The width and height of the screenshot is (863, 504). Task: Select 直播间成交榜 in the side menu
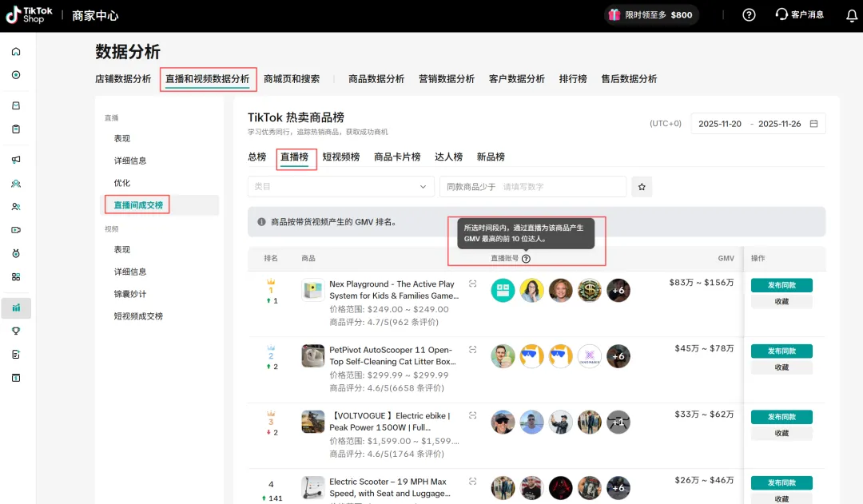click(138, 205)
